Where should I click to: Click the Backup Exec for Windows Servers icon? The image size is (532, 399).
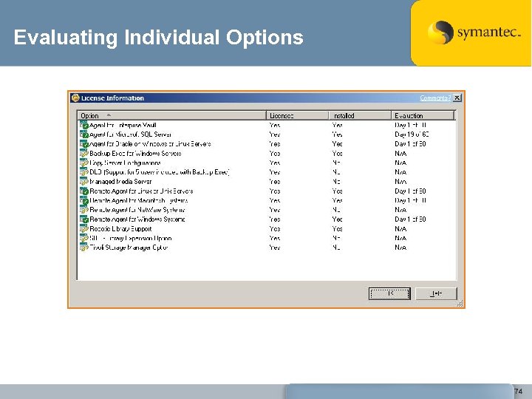click(84, 154)
